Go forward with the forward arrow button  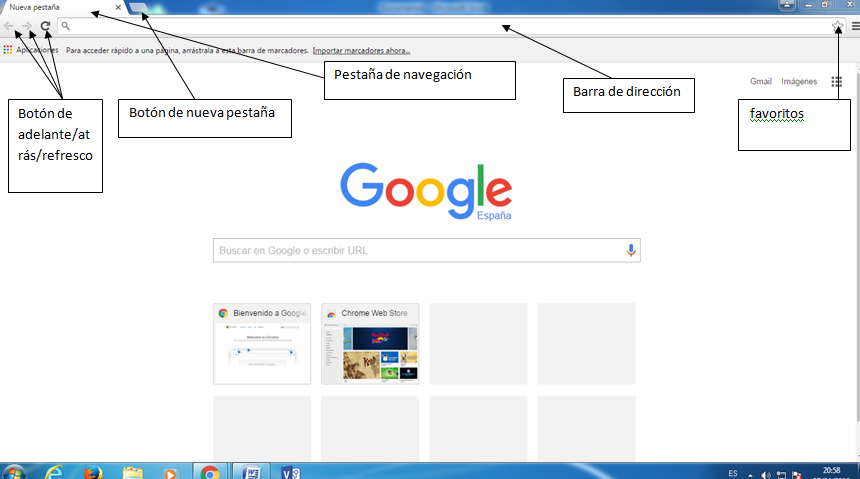click(x=26, y=26)
